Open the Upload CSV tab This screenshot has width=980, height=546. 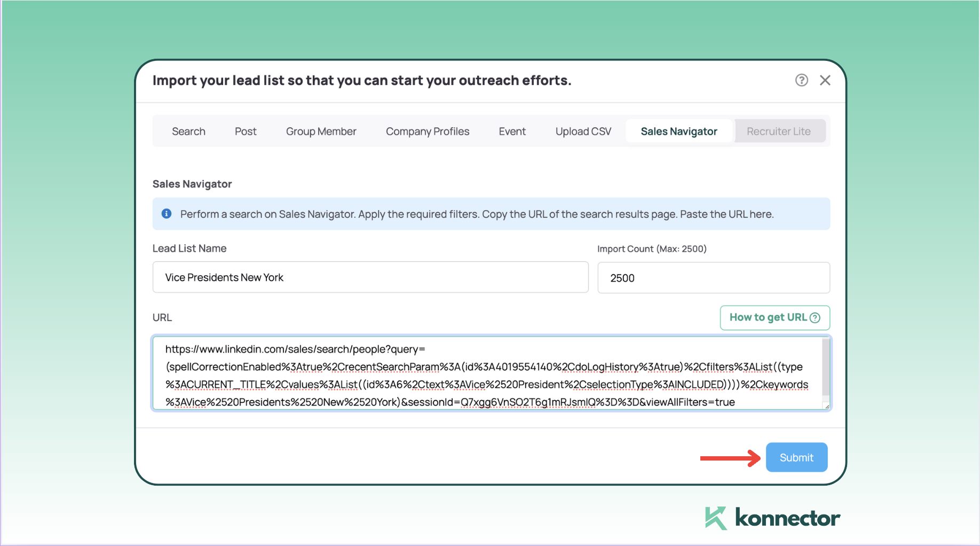tap(583, 131)
